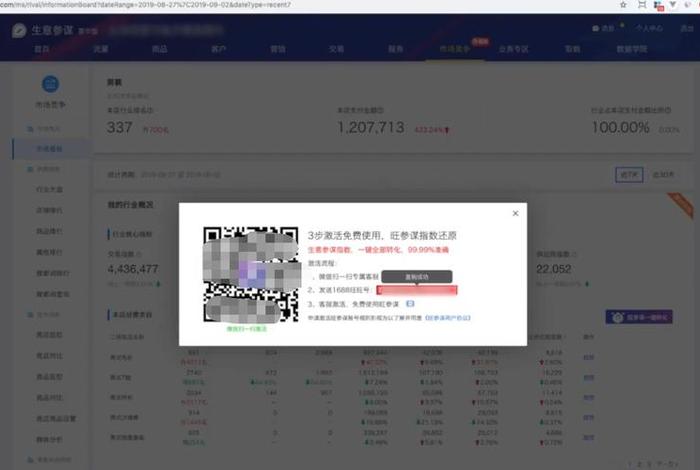Open the 旺参谋 user agreement link
This screenshot has width=700, height=470.
pos(451,316)
